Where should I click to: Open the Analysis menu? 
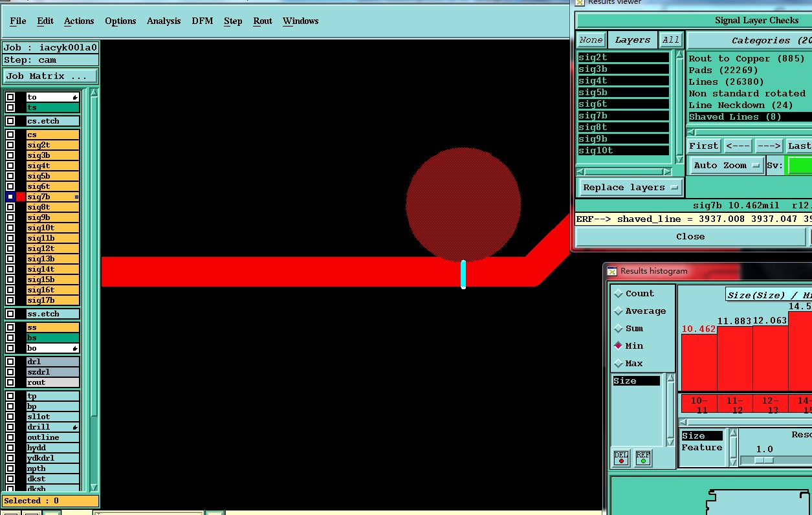click(x=164, y=21)
